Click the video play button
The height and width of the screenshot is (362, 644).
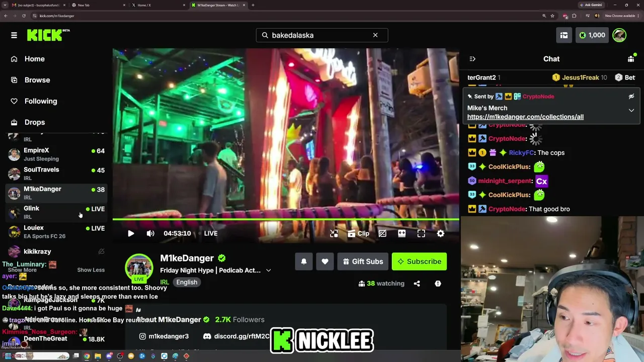click(x=131, y=233)
